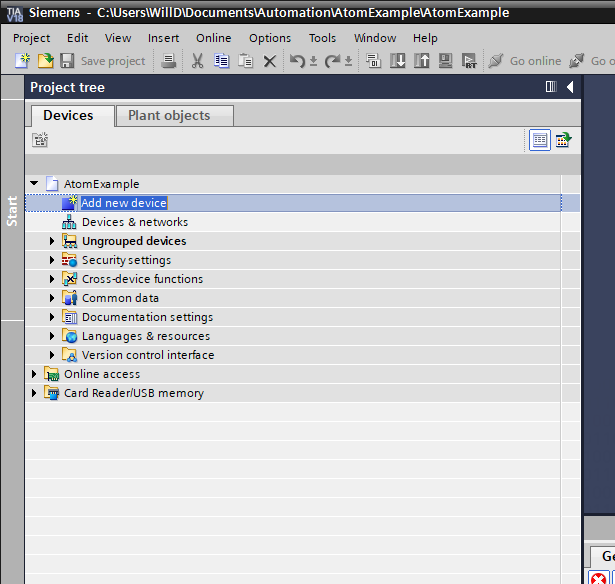Click the Undo arrow icon
This screenshot has height=584, width=615.
[297, 61]
